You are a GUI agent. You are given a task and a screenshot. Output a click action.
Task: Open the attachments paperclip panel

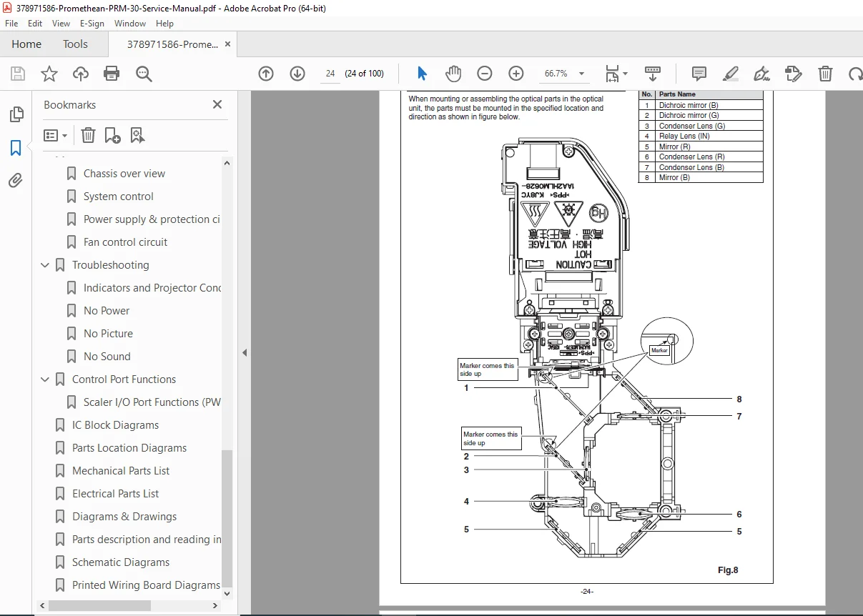tap(16, 180)
